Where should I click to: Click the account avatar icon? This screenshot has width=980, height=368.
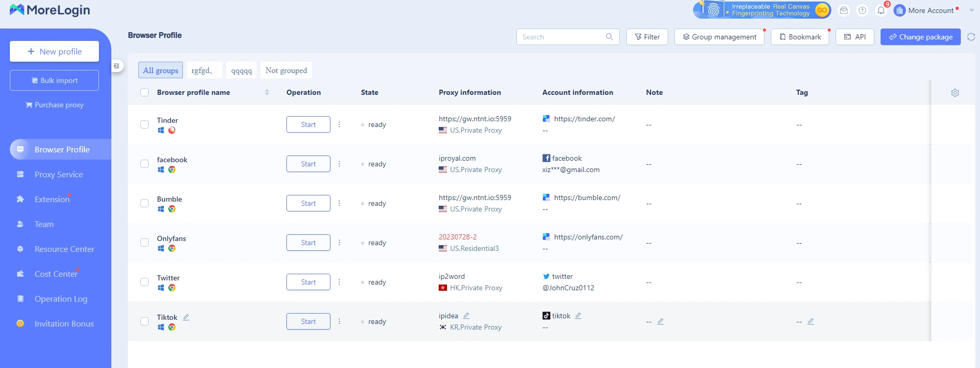(900, 10)
